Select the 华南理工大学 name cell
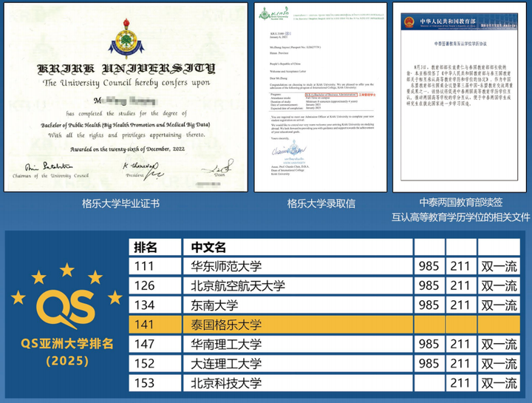This screenshot has height=403, width=532. pos(298,344)
